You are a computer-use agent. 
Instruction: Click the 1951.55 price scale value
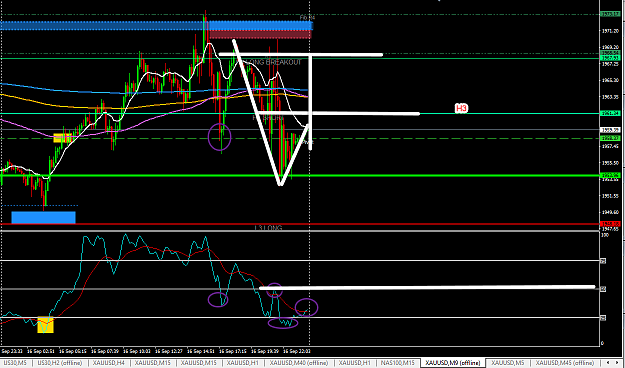click(610, 196)
